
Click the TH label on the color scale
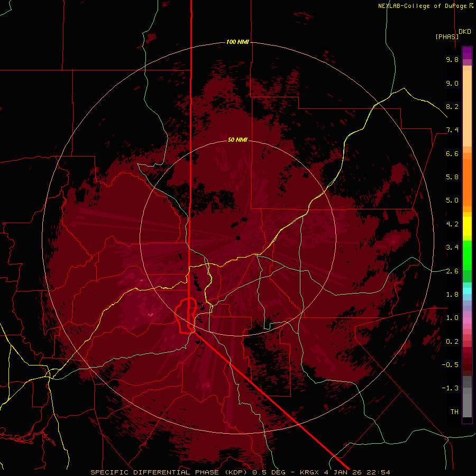coord(454,412)
